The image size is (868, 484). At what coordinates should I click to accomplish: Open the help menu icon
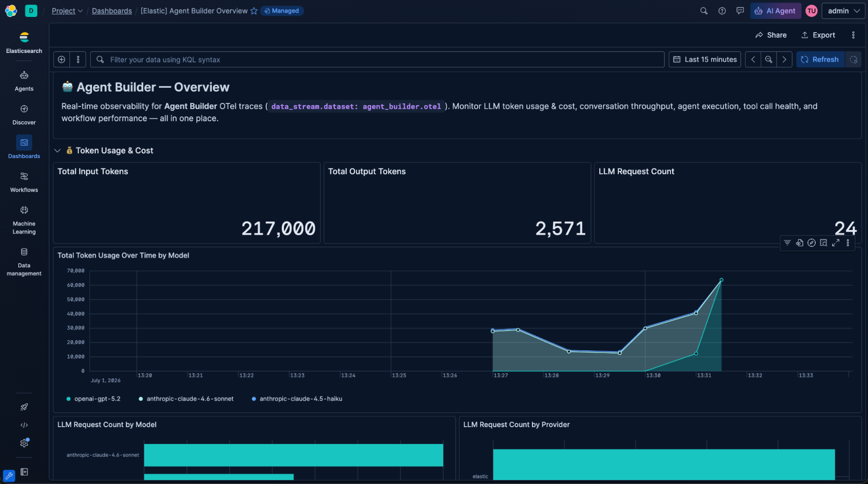[722, 11]
